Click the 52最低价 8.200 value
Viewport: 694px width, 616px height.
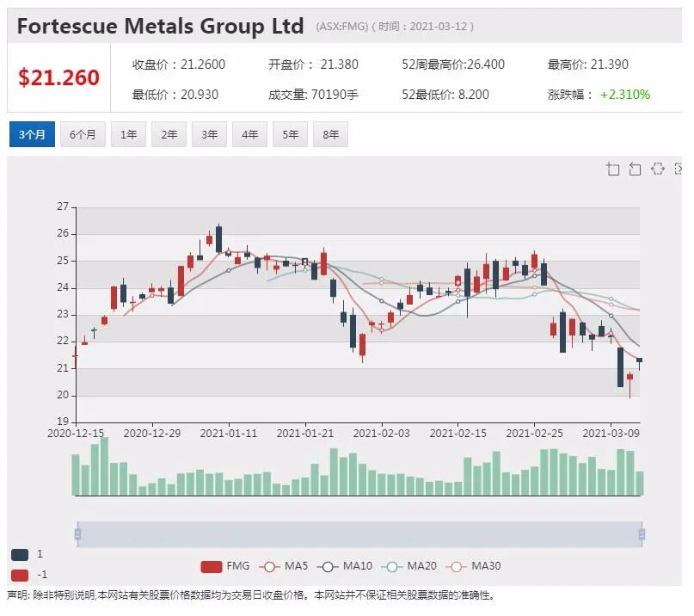474,95
